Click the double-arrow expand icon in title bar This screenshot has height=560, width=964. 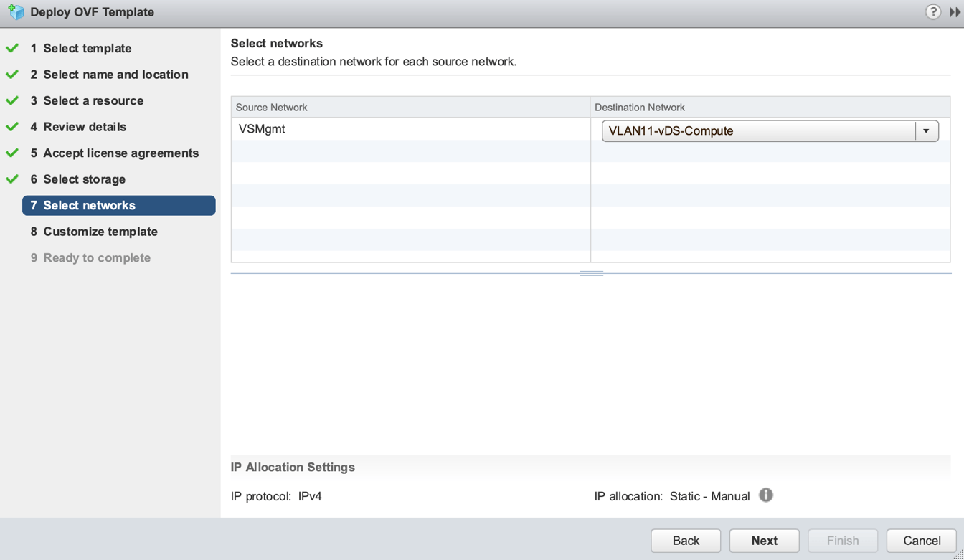point(955,11)
